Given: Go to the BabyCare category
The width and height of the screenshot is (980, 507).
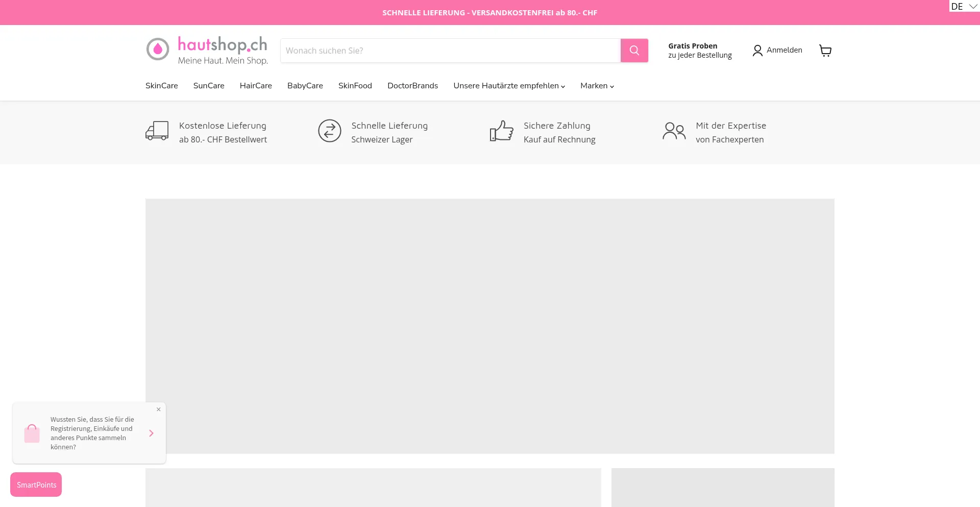Looking at the screenshot, I should [305, 86].
